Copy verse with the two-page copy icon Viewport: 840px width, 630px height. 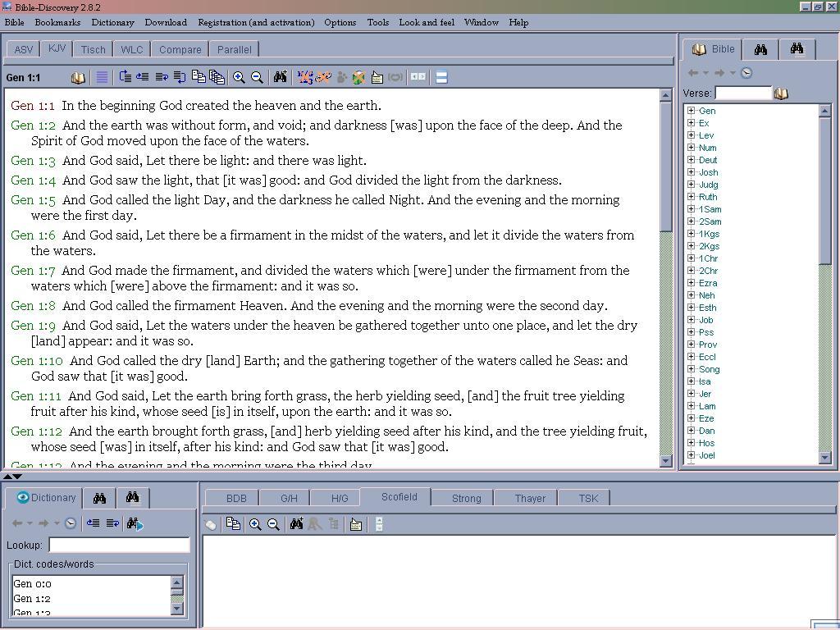click(199, 78)
